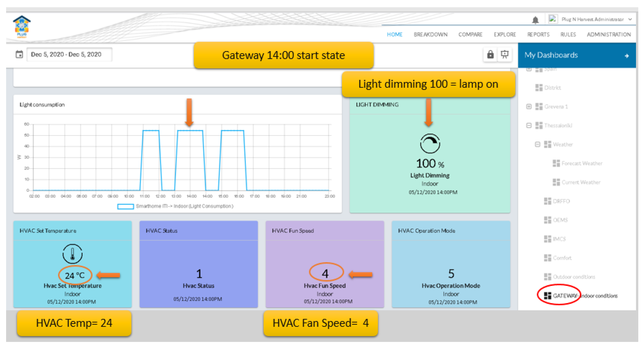Click the HVAC thermometer icon

point(72,254)
